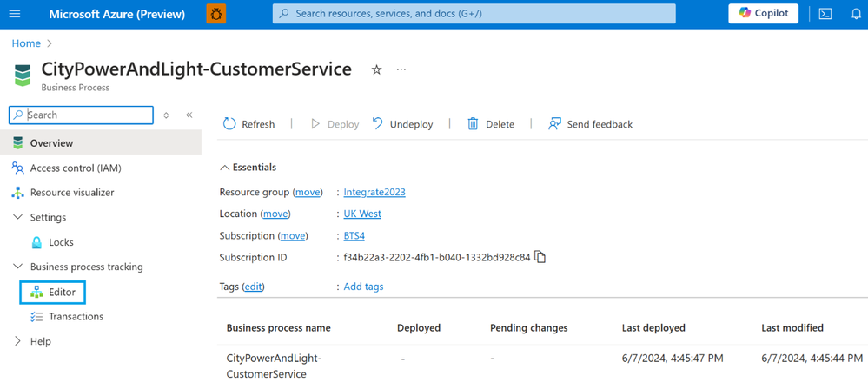Click the Business process name column header
868x382 pixels.
278,328
